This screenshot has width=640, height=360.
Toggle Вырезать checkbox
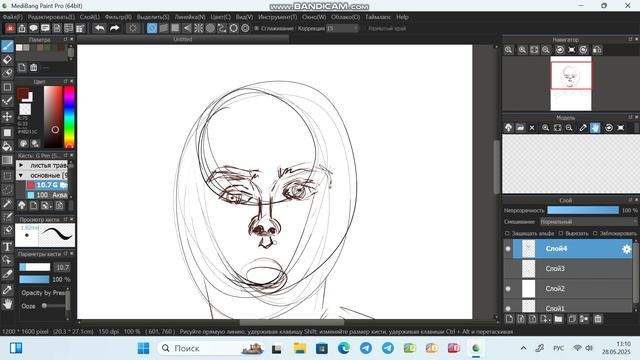tap(561, 233)
